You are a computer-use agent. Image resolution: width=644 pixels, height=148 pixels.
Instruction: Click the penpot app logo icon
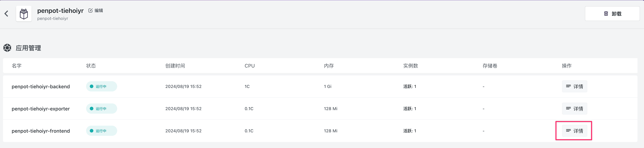tap(24, 14)
